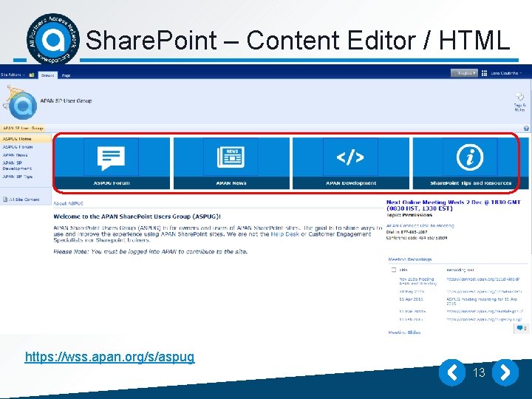
Task: Click the Recording Text column header
Action: pos(460,270)
